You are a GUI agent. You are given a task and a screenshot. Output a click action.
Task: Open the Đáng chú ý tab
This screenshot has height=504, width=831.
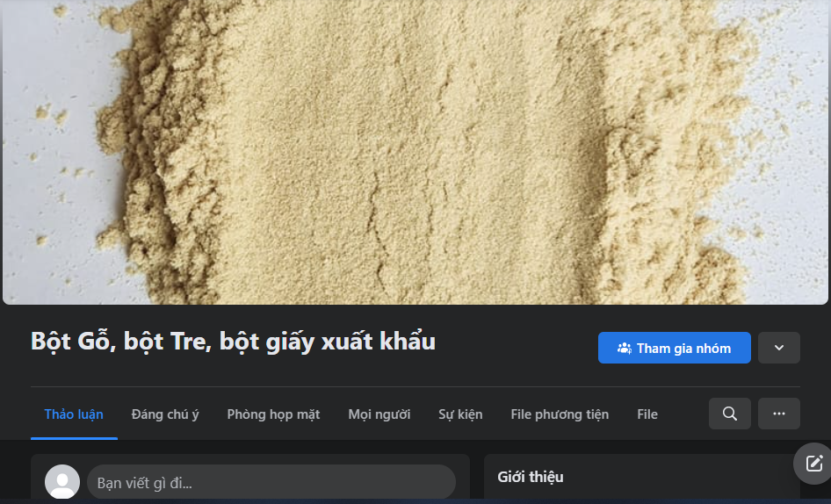165,414
